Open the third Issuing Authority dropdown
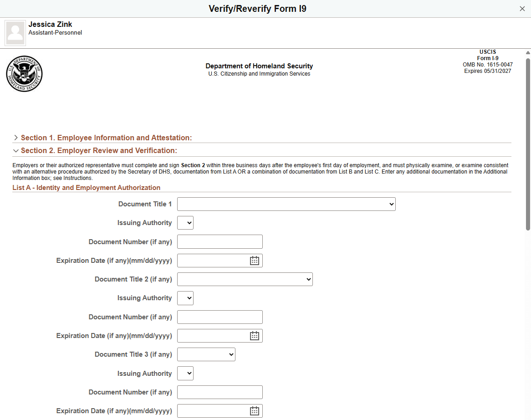 [x=185, y=373]
